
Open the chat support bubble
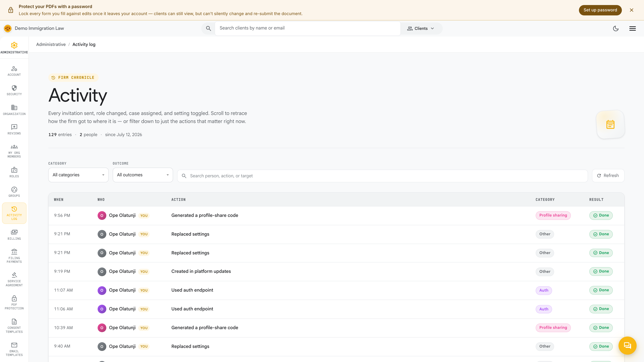click(x=627, y=346)
